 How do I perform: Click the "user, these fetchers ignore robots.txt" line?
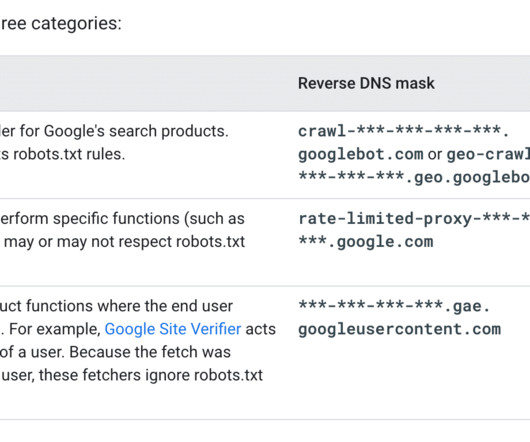click(132, 375)
